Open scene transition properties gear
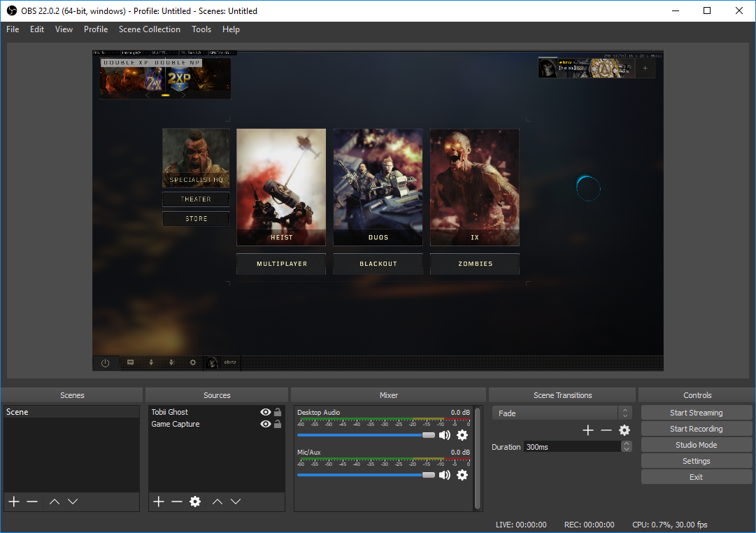The image size is (756, 533). (x=625, y=430)
